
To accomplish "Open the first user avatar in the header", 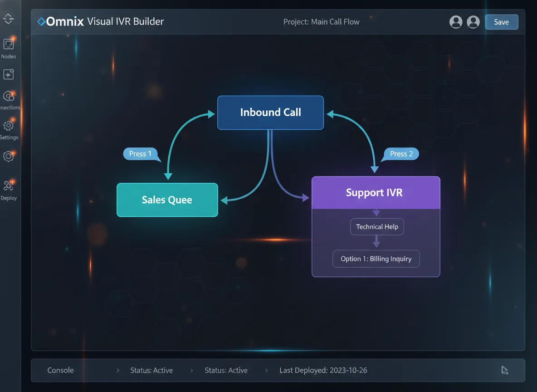I will tap(456, 21).
